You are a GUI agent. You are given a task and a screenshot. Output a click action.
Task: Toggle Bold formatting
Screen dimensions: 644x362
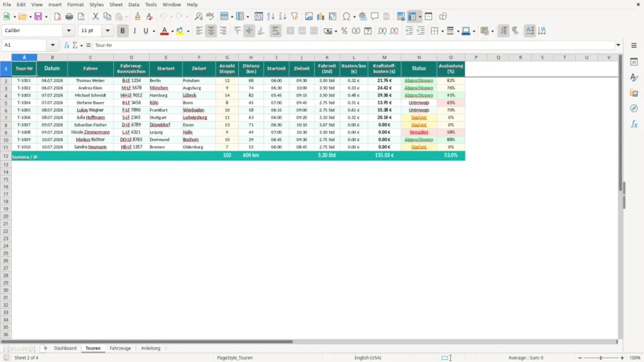(123, 31)
